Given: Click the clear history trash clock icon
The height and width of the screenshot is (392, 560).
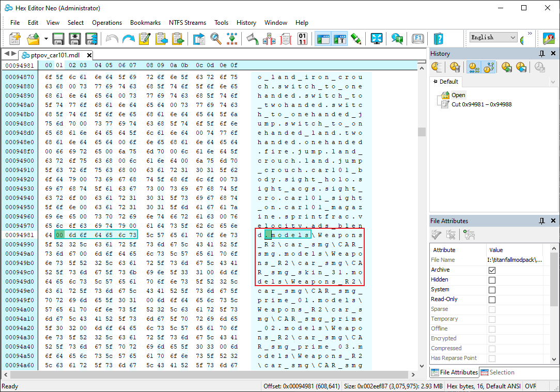Looking at the screenshot, I should 455,67.
